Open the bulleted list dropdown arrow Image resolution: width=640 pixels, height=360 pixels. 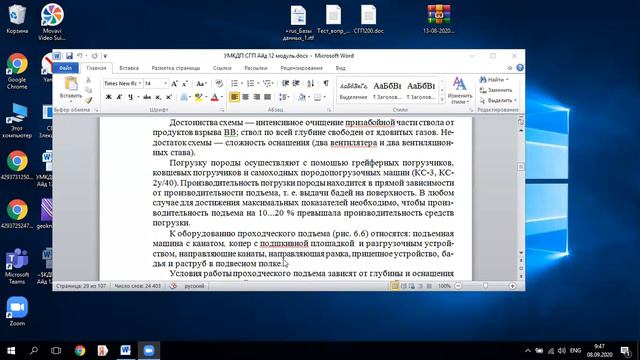pyautogui.click(x=242, y=84)
